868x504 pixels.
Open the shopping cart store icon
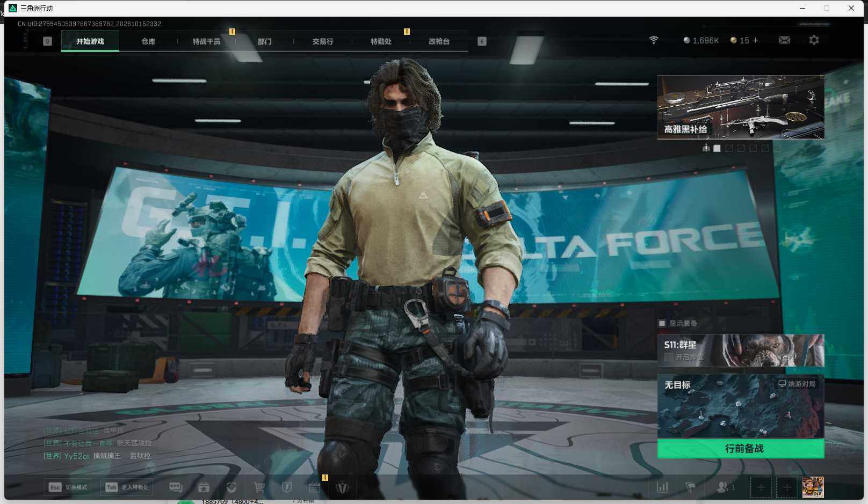(x=259, y=487)
